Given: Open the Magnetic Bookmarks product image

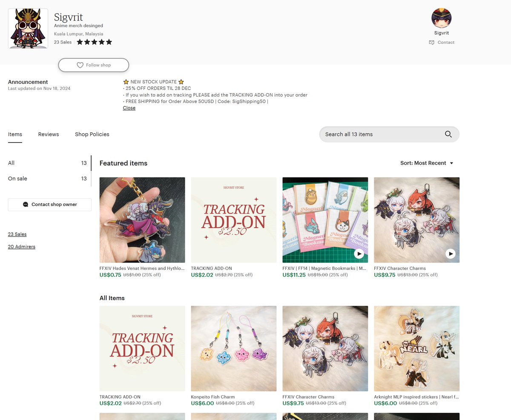Looking at the screenshot, I should 325,220.
